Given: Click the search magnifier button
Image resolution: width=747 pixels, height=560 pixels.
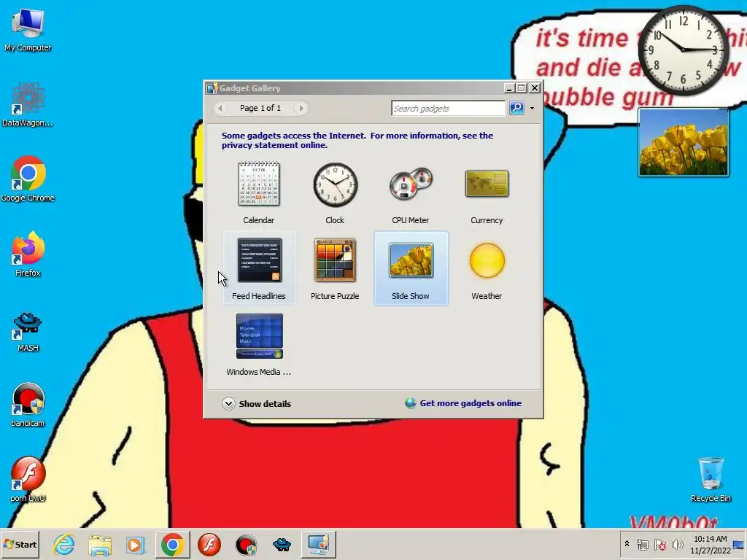Looking at the screenshot, I should tap(516, 108).
